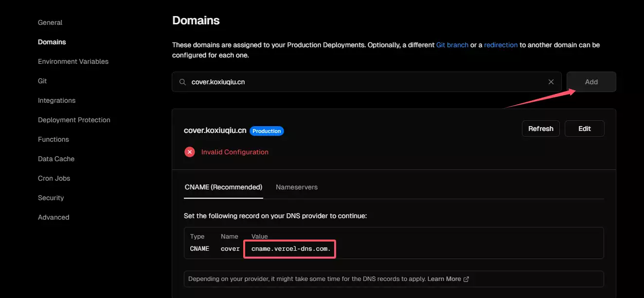This screenshot has width=644, height=298.
Task: Click the red Invalid Configuration error icon
Action: [190, 152]
